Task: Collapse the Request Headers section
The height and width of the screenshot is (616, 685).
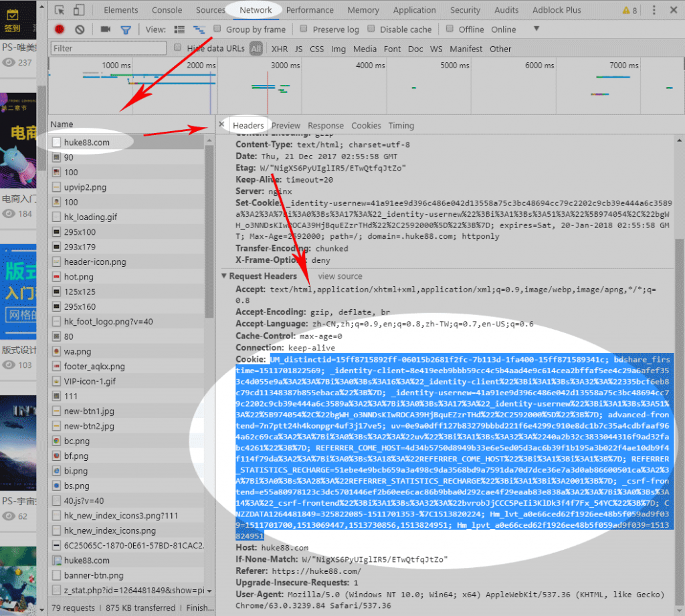Action: point(225,276)
